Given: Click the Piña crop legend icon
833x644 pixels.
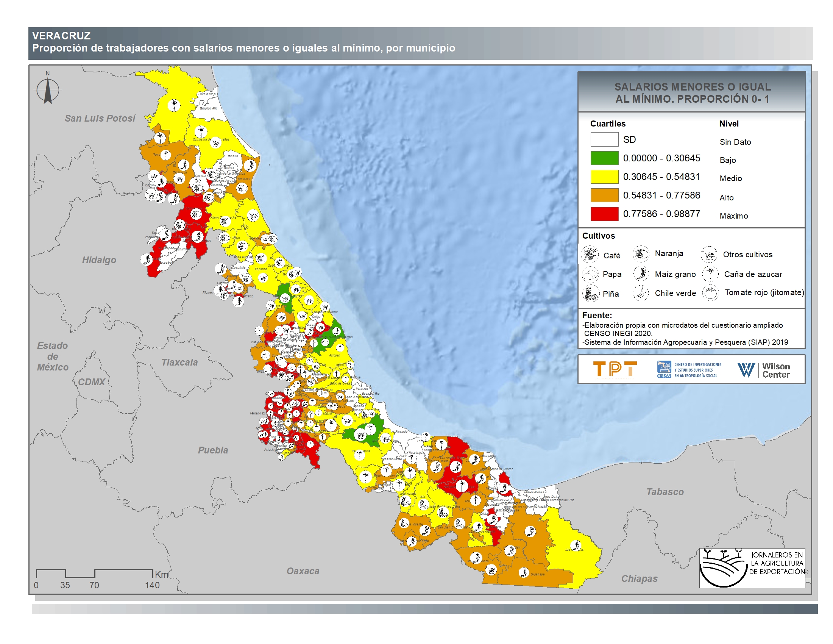Looking at the screenshot, I should click(x=590, y=294).
